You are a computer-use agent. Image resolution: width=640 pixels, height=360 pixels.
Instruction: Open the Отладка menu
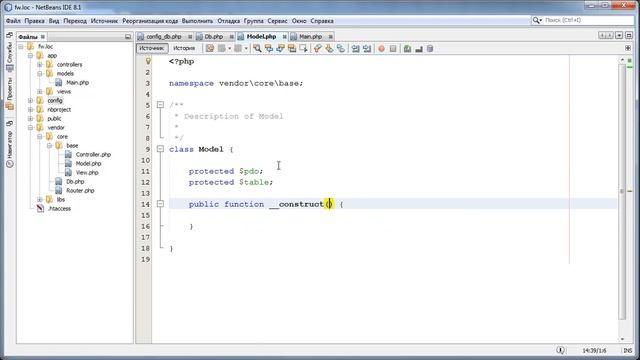click(x=229, y=21)
